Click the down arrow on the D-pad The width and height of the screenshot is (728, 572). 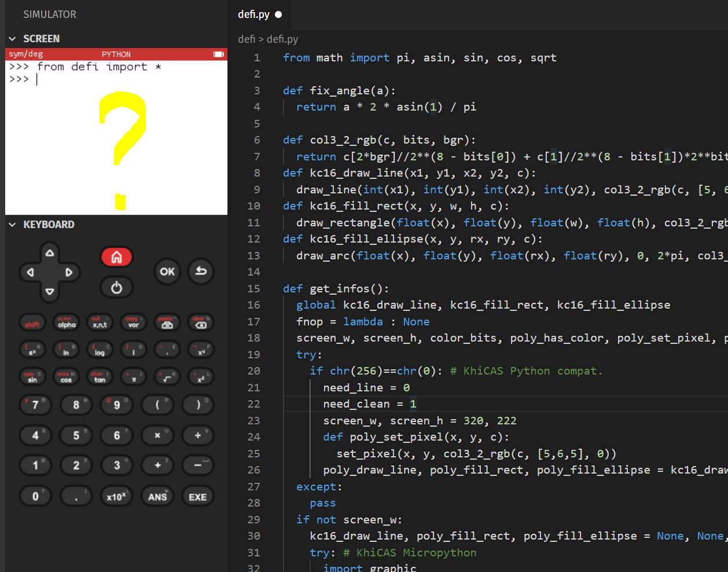pos(50,291)
